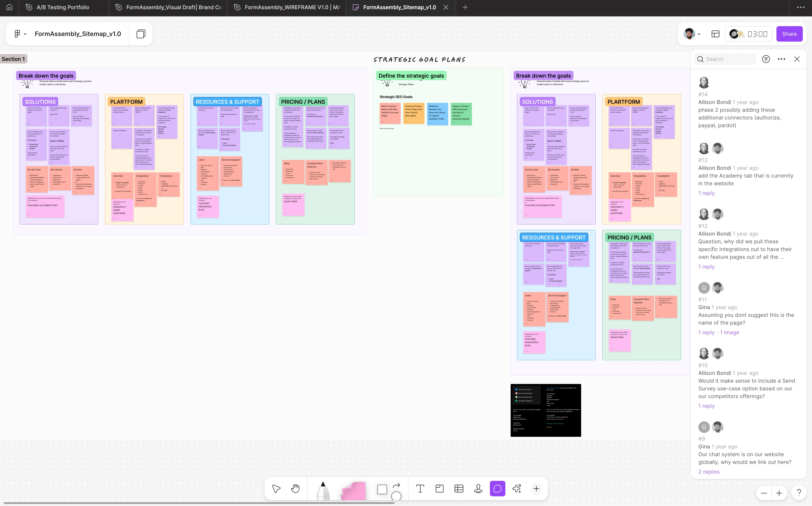
Task: Switch to FormAssembly_Visual Draft tab
Action: point(169,7)
